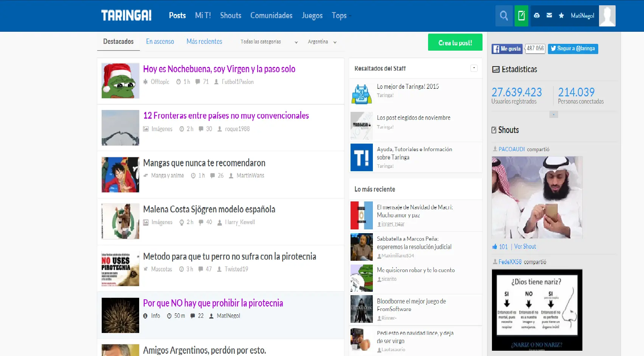Go to Posts in the navigation
This screenshot has width=644, height=356.
(177, 15)
